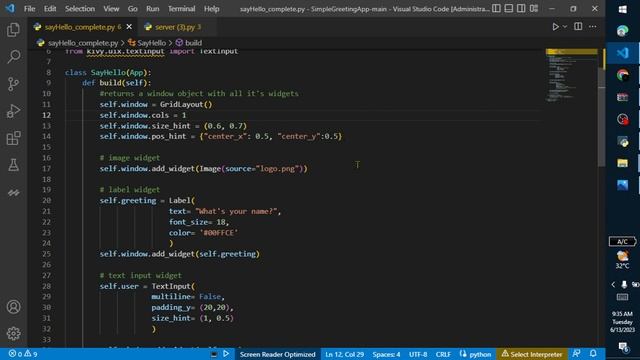Run the Python file with play button
The height and width of the screenshot is (360, 640).
click(x=555, y=27)
